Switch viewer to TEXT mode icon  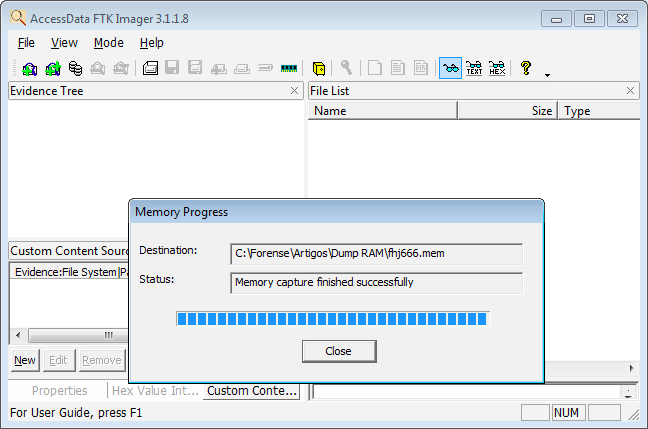click(474, 68)
